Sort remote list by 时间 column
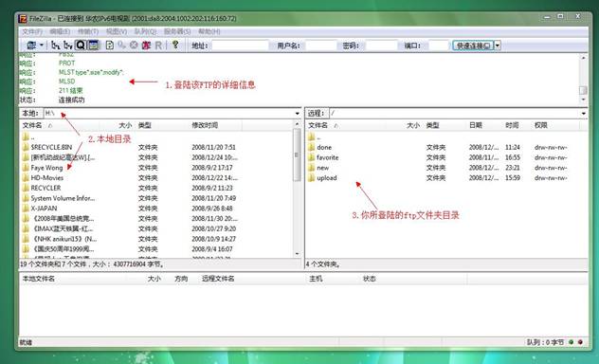 pos(512,125)
